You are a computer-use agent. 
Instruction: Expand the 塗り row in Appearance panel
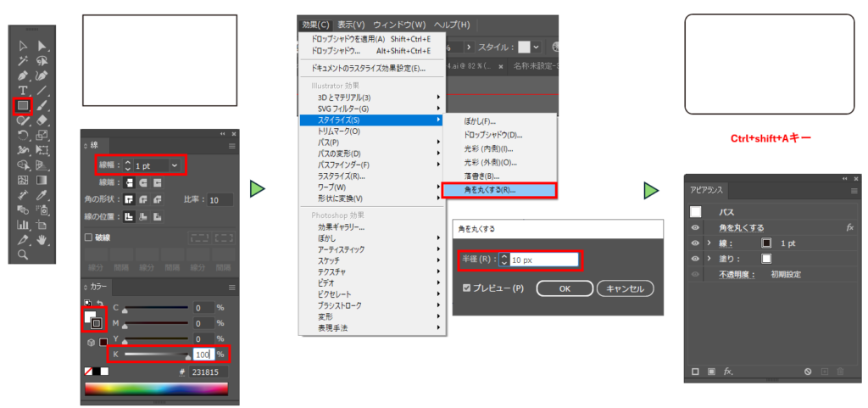709,259
